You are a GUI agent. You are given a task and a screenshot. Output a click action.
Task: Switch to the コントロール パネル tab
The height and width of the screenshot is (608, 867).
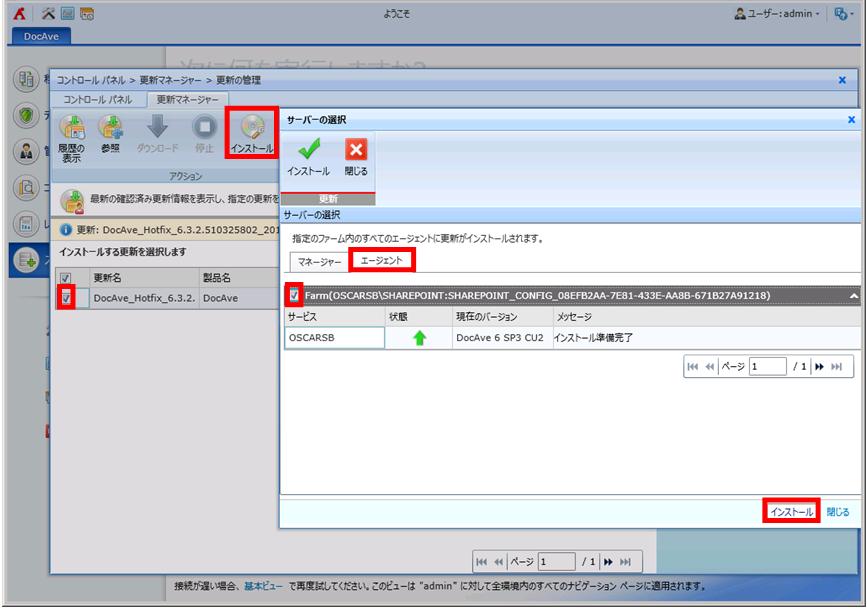tap(97, 100)
